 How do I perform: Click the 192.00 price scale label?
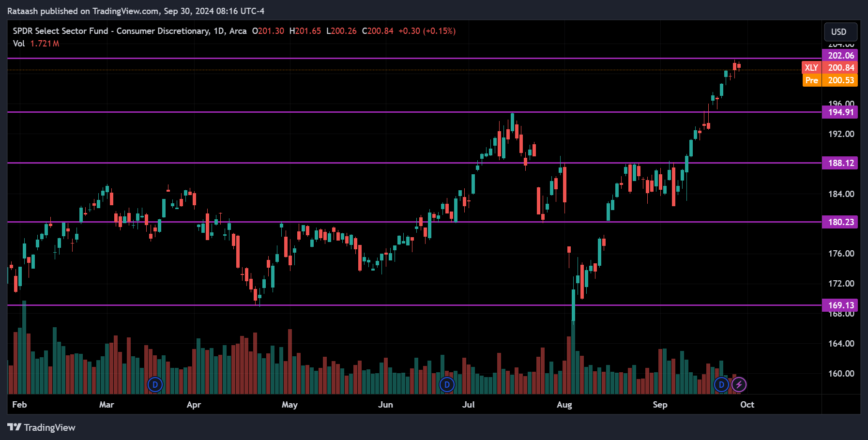tap(841, 134)
